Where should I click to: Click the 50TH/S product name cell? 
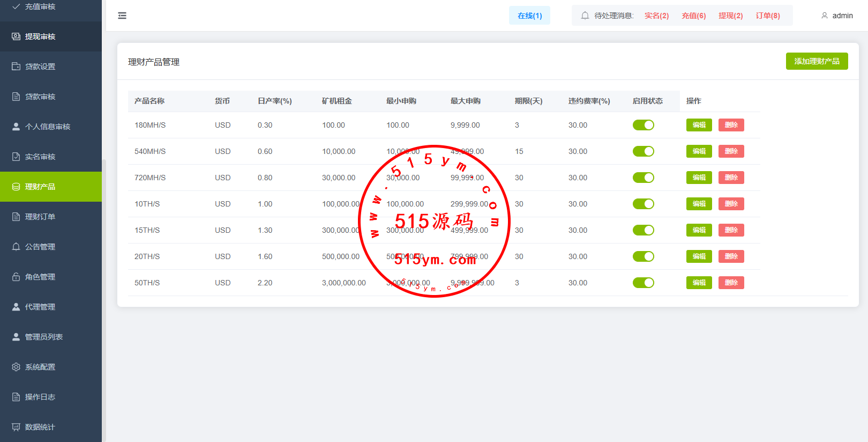click(x=147, y=283)
